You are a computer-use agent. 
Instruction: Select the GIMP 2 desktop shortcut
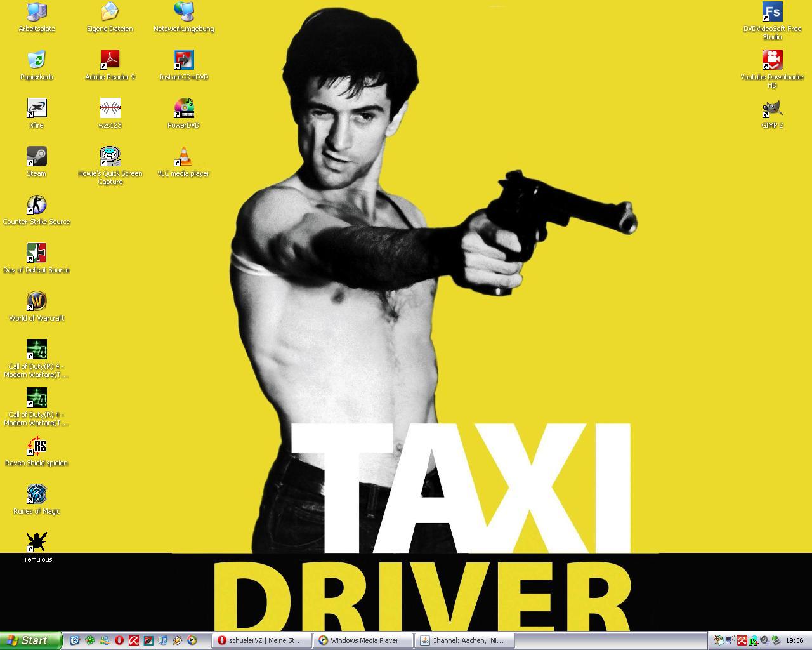click(x=772, y=114)
